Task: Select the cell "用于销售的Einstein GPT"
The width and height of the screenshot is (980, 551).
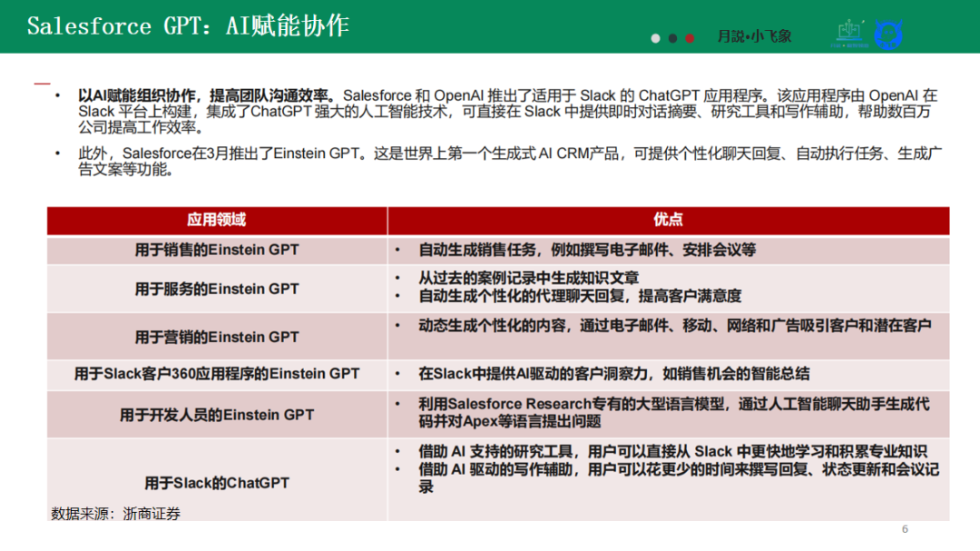Action: click(x=217, y=251)
